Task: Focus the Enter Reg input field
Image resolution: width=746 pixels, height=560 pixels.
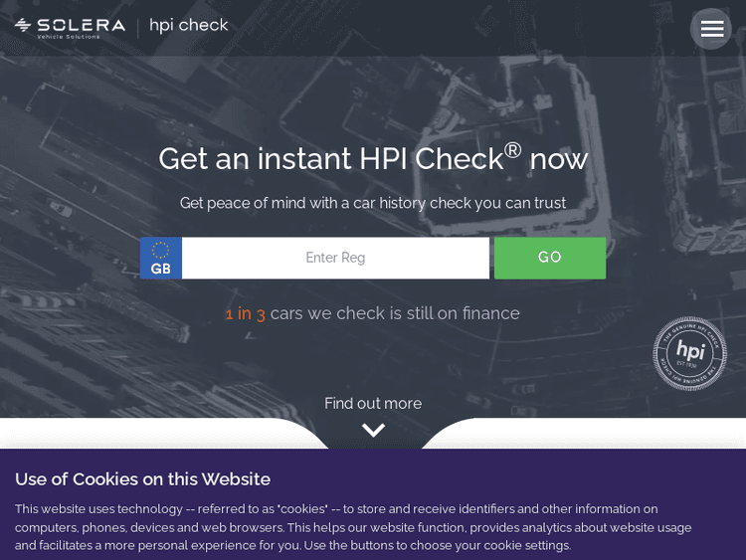Action: [335, 258]
